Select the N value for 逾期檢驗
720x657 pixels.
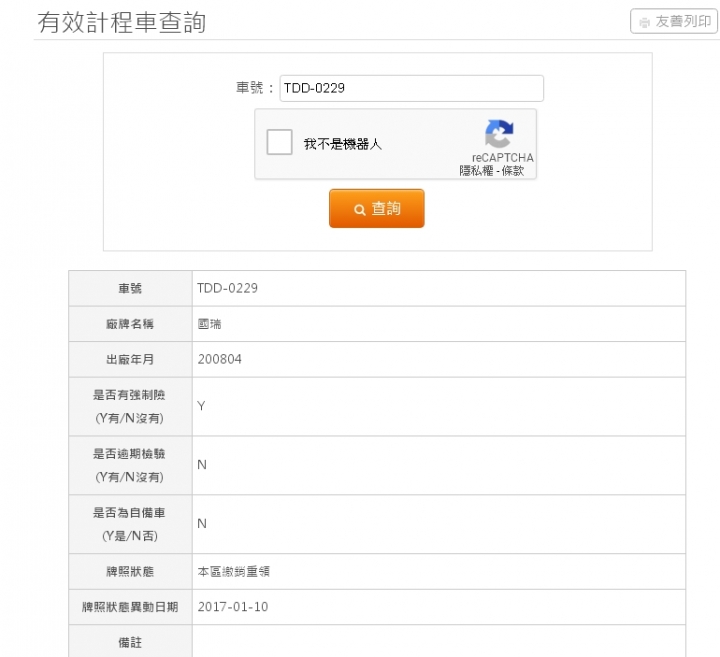coord(202,465)
